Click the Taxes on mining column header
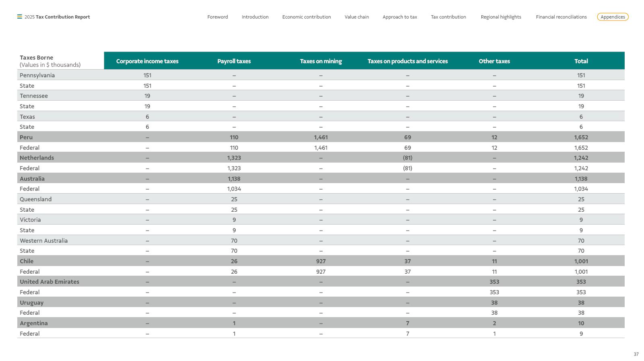This screenshot has width=644, height=361. [x=321, y=61]
